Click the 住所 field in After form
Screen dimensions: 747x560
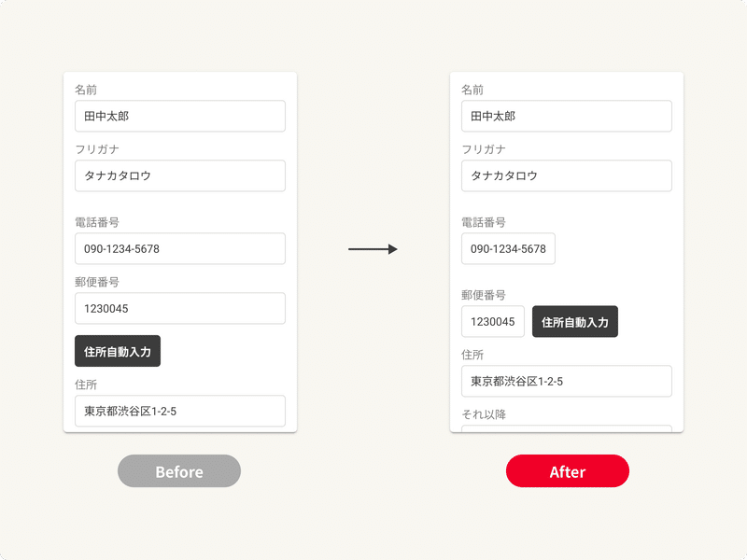point(567,381)
